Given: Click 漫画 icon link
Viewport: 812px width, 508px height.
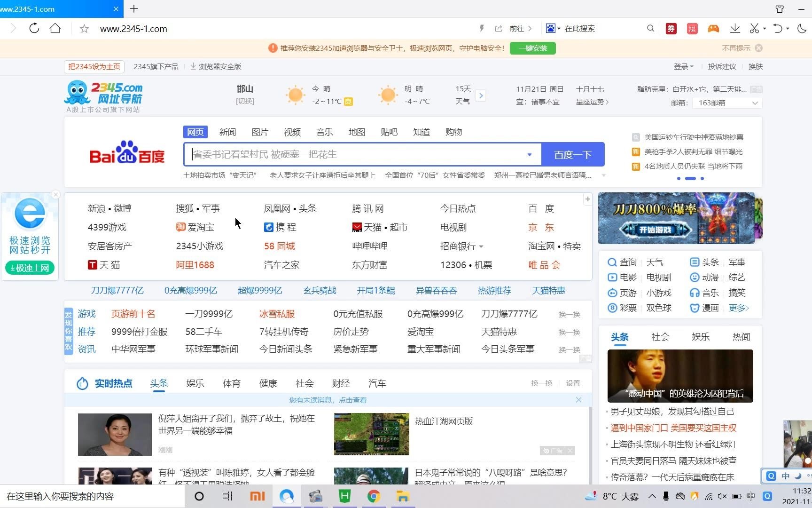Looking at the screenshot, I should click(704, 308).
